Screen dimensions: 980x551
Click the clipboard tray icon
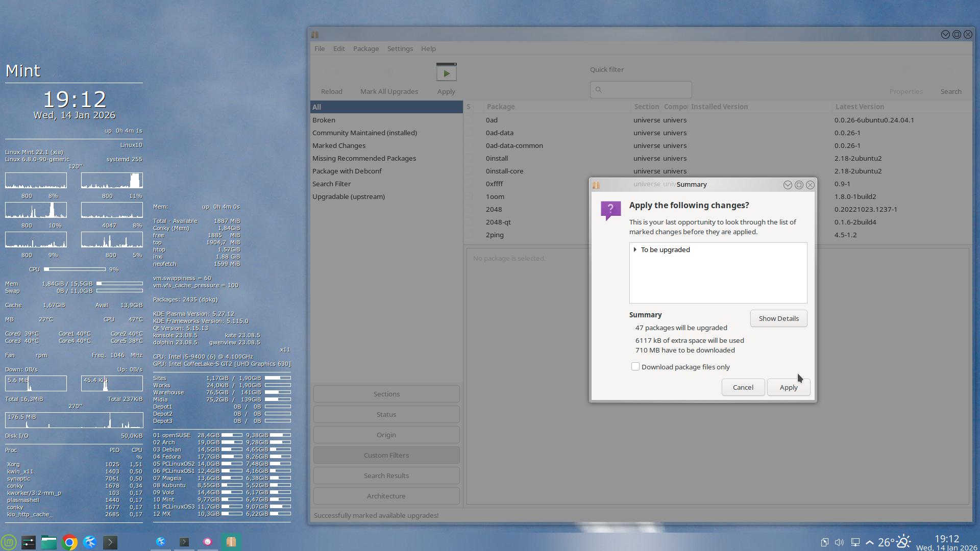coord(824,542)
